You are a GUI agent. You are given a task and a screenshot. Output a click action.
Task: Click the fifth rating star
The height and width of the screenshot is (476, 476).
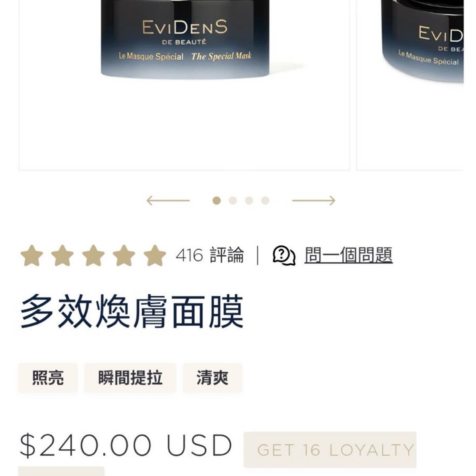click(155, 256)
